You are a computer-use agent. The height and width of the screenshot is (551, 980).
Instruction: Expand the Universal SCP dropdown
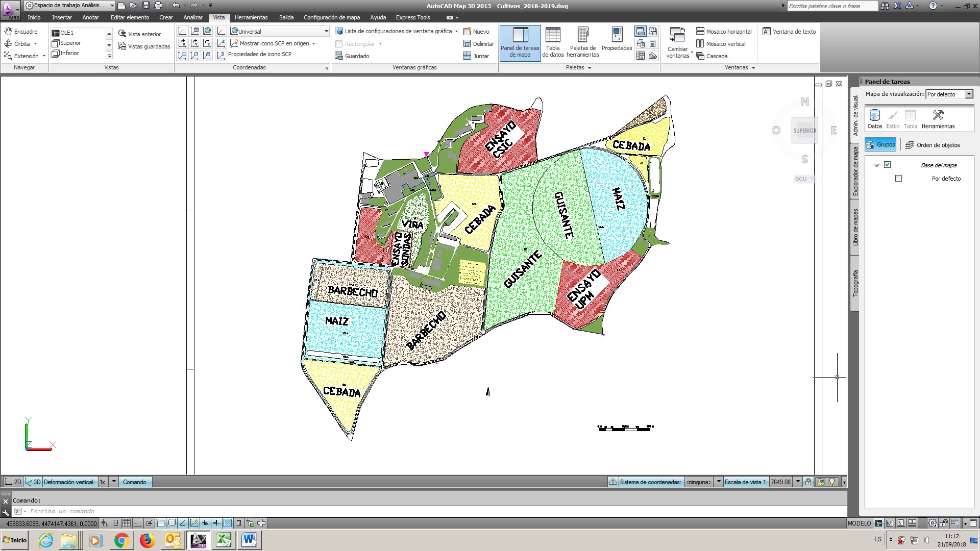click(x=326, y=32)
